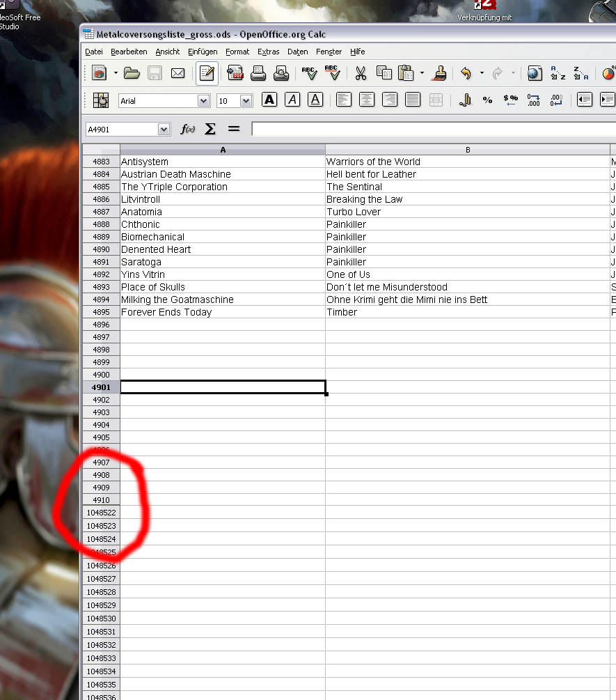
Task: Toggle Edit File mode
Action: point(206,73)
